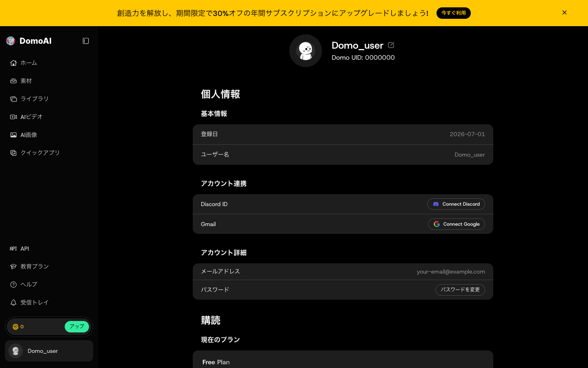Click the sidebar user avatar
The height and width of the screenshot is (368, 588).
point(16,351)
